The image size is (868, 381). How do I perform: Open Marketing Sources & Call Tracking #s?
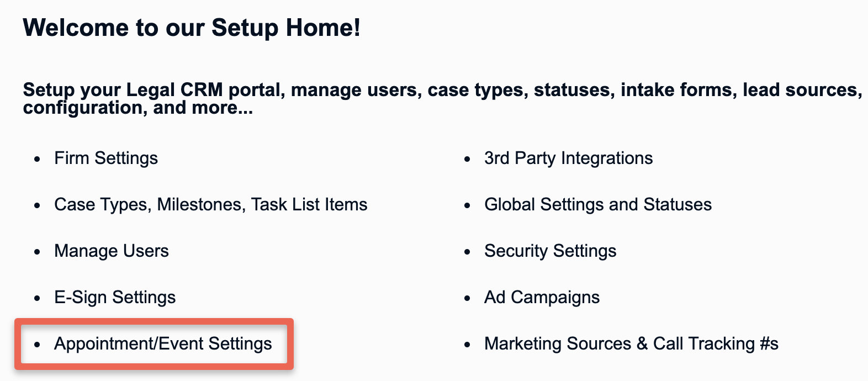tap(631, 344)
